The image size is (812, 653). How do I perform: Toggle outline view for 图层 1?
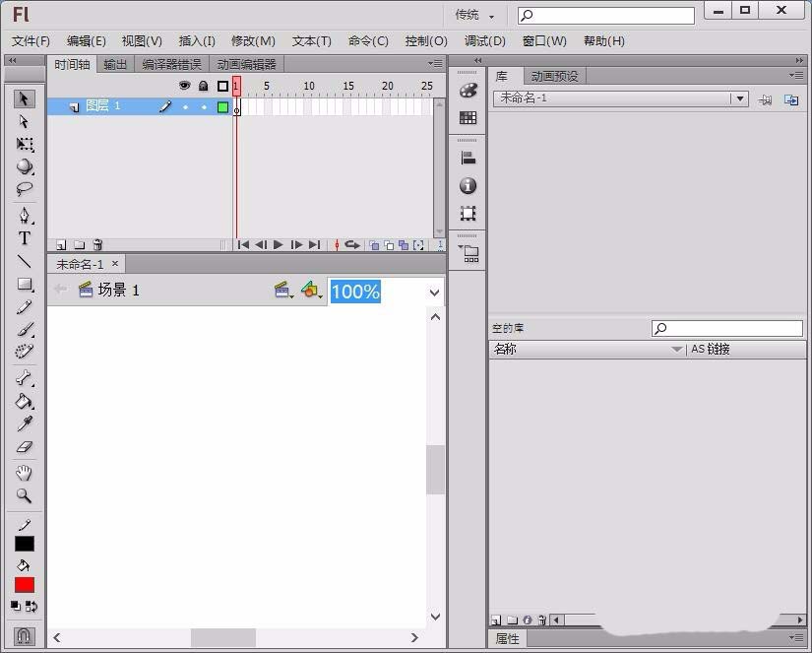coord(223,106)
